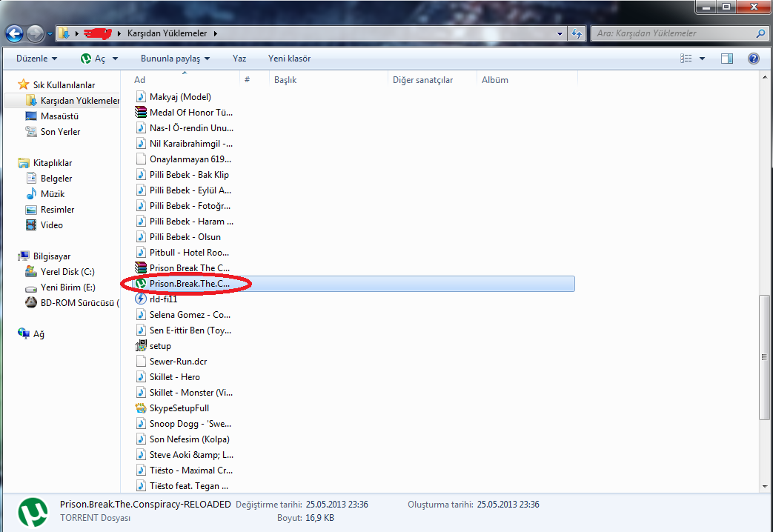Click the scrollbar down arrow of file list
Image resolution: width=773 pixels, height=532 pixels.
tap(765, 486)
